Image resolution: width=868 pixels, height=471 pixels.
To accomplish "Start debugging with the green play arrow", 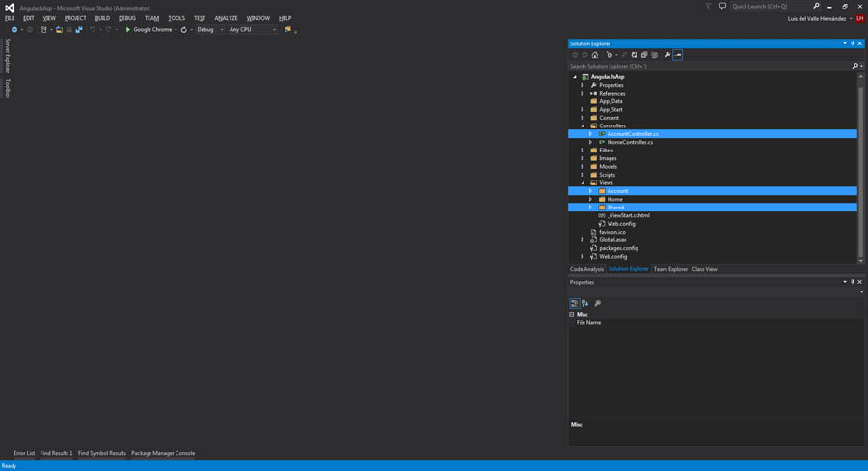I will tap(128, 30).
